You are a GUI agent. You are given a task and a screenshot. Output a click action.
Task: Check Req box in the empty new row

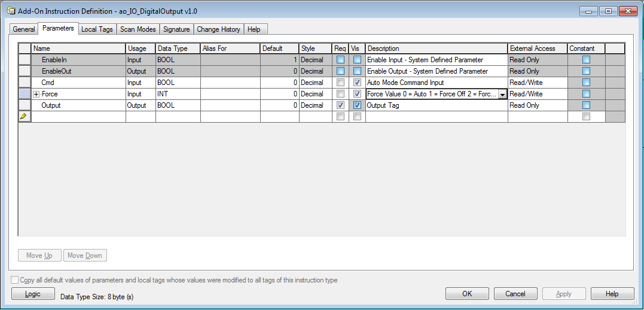point(340,116)
